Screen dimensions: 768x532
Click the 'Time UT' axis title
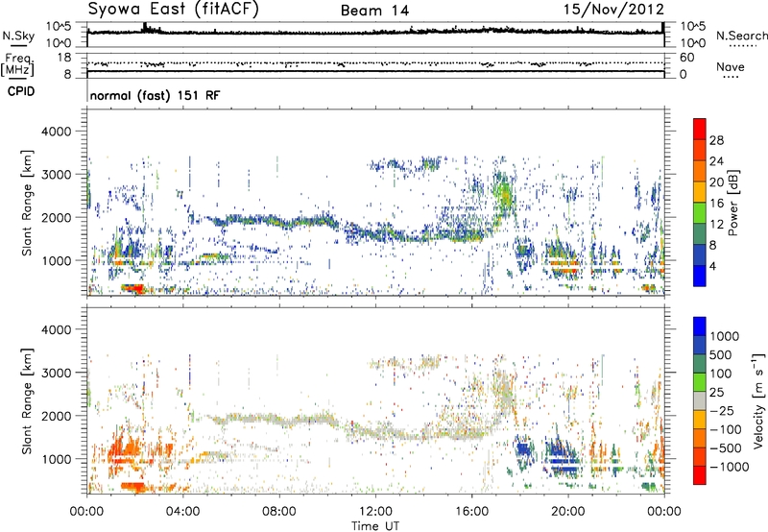point(375,525)
